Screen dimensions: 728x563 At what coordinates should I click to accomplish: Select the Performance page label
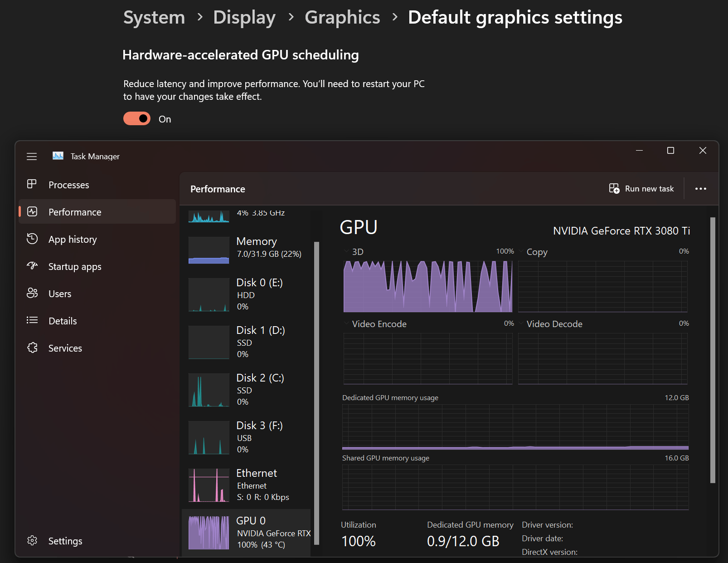coord(75,212)
